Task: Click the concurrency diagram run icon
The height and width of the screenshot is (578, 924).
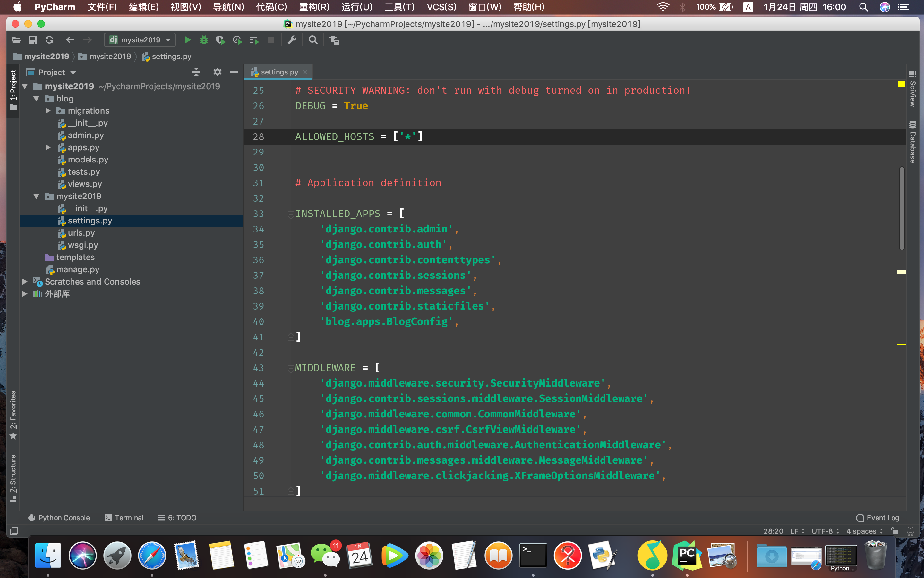Action: [254, 40]
